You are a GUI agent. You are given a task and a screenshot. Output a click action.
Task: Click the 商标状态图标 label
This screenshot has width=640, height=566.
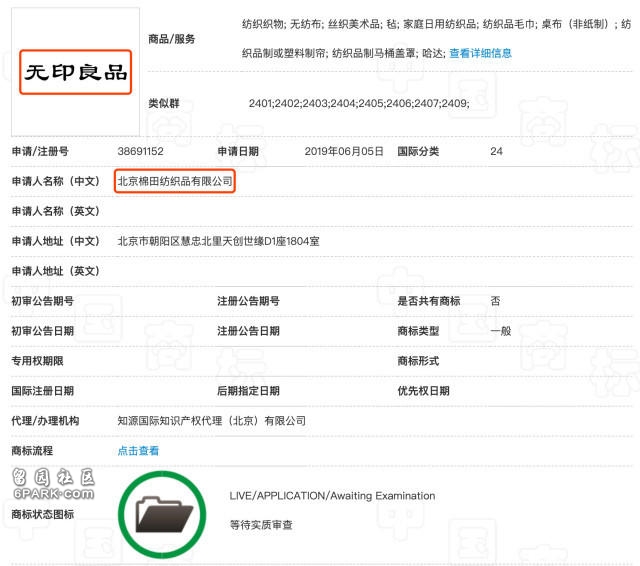coord(42,514)
